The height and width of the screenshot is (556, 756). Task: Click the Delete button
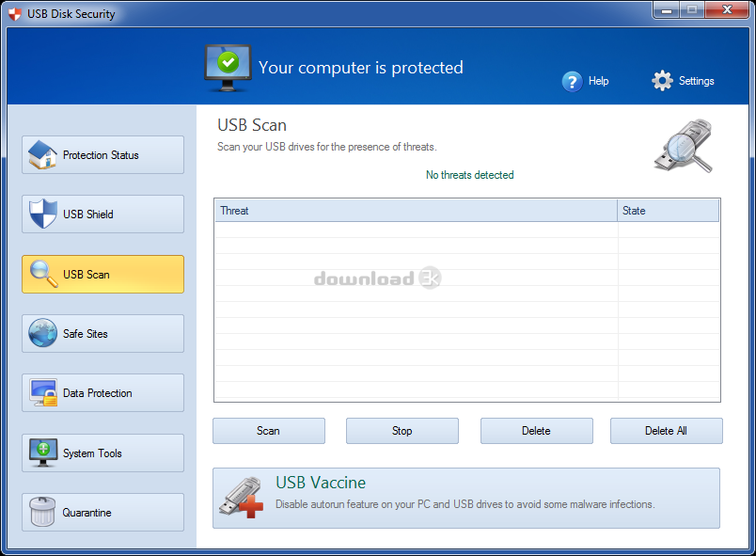[537, 431]
